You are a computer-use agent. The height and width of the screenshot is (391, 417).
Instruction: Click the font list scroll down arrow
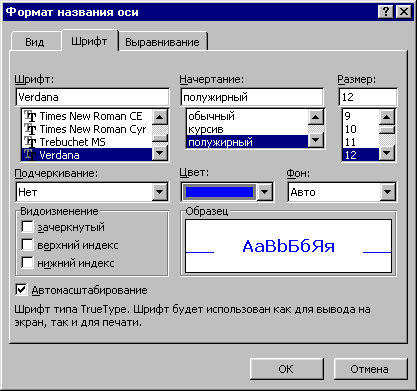pyautogui.click(x=160, y=153)
